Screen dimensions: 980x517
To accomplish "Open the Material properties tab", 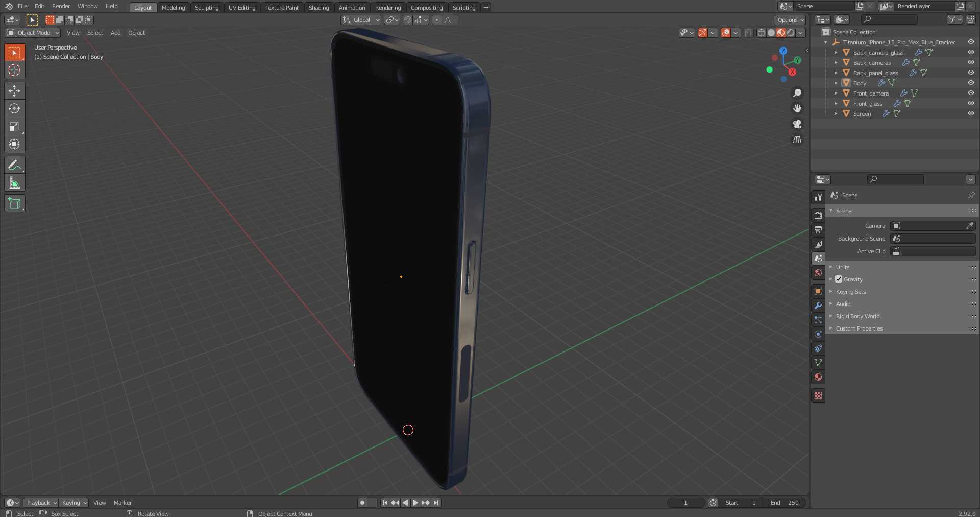I will (x=818, y=377).
